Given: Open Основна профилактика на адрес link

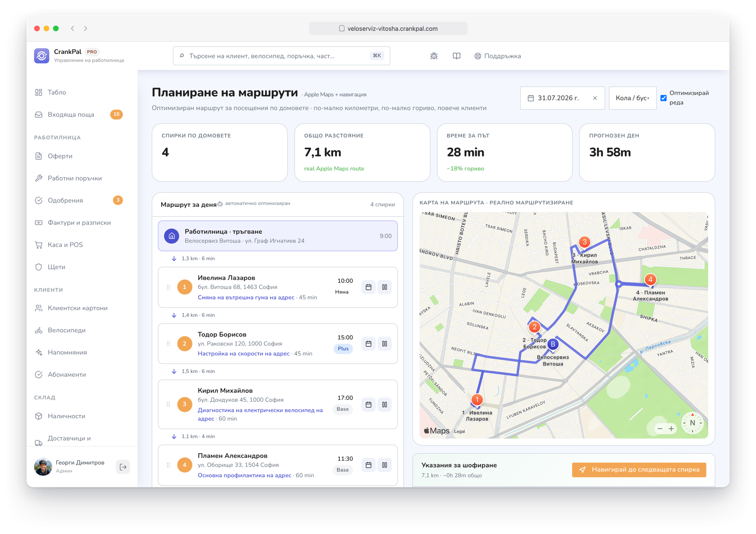Looking at the screenshot, I should 244,475.
